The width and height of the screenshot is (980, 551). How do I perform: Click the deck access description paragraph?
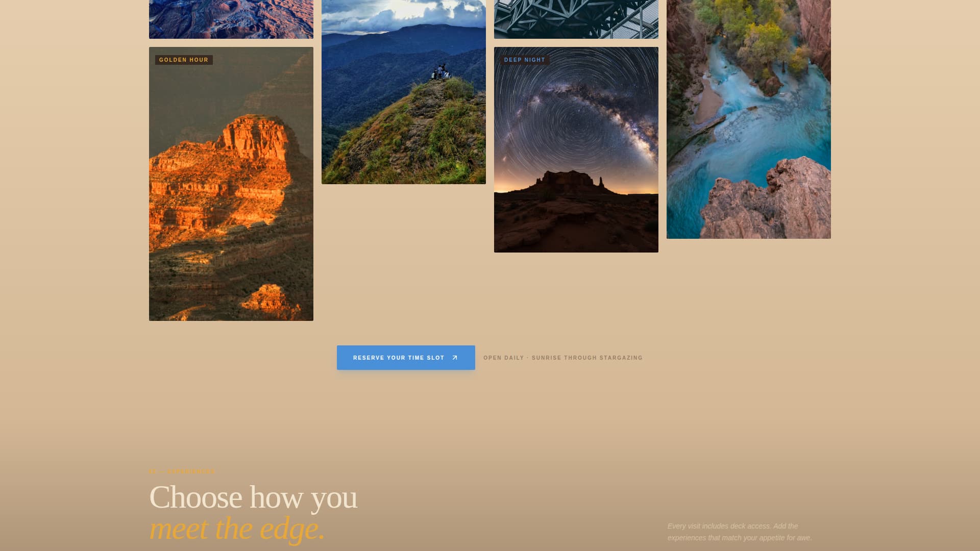click(739, 532)
